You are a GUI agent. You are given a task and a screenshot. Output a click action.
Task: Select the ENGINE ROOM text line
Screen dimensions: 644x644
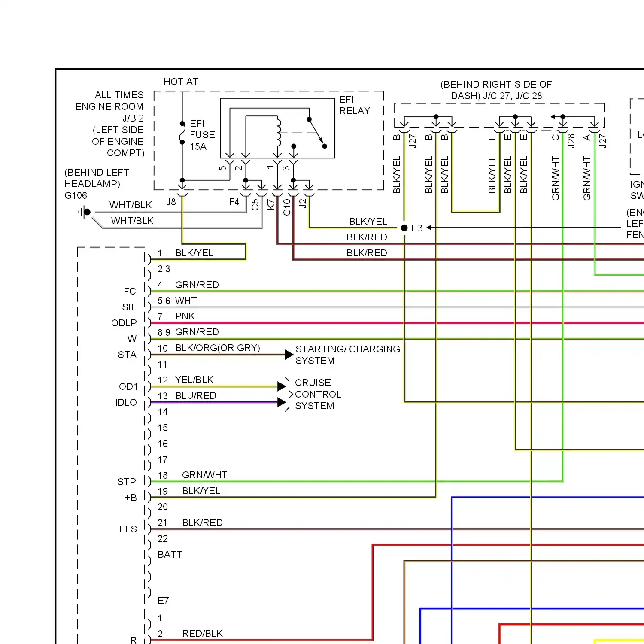pyautogui.click(x=109, y=106)
